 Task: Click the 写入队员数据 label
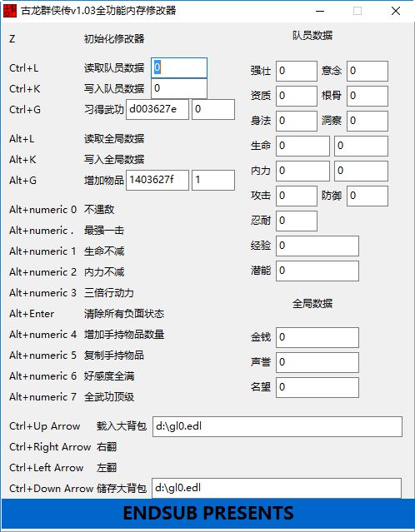pos(114,88)
